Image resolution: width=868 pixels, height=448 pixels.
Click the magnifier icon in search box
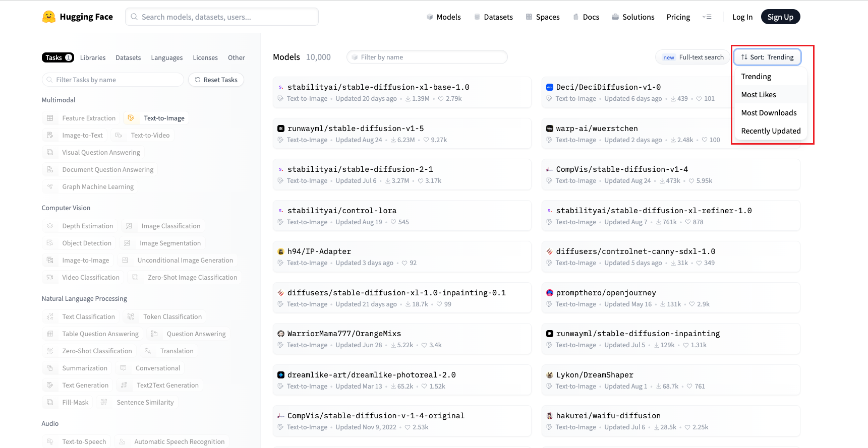pos(134,17)
